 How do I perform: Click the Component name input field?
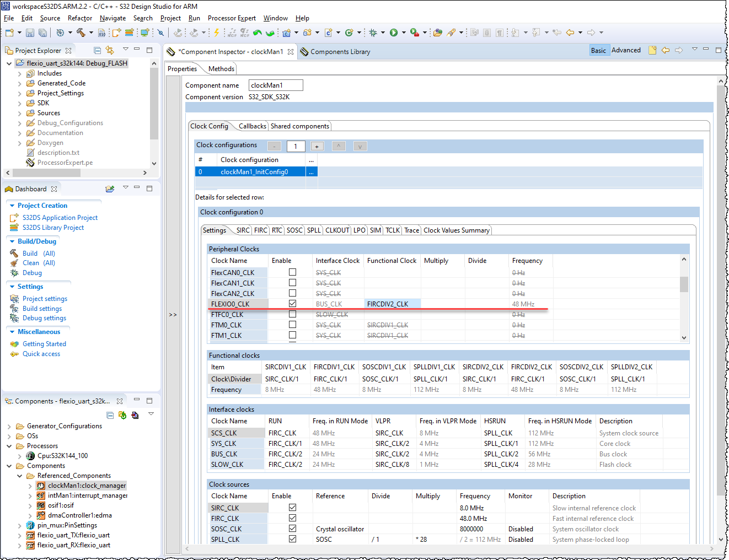point(276,85)
